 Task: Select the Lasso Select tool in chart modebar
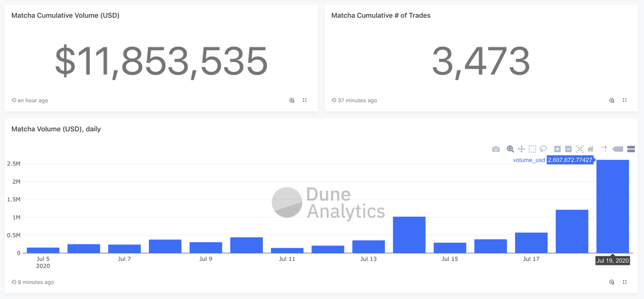pos(543,149)
